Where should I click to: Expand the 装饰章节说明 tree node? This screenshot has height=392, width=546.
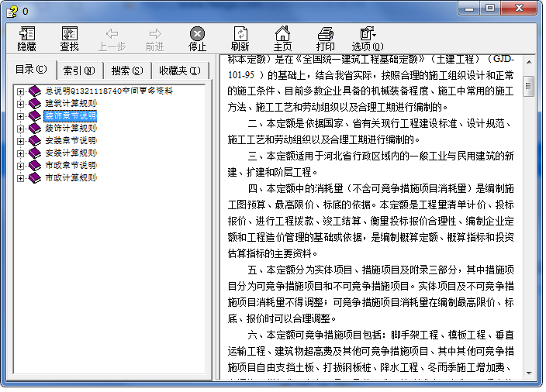tap(20, 116)
